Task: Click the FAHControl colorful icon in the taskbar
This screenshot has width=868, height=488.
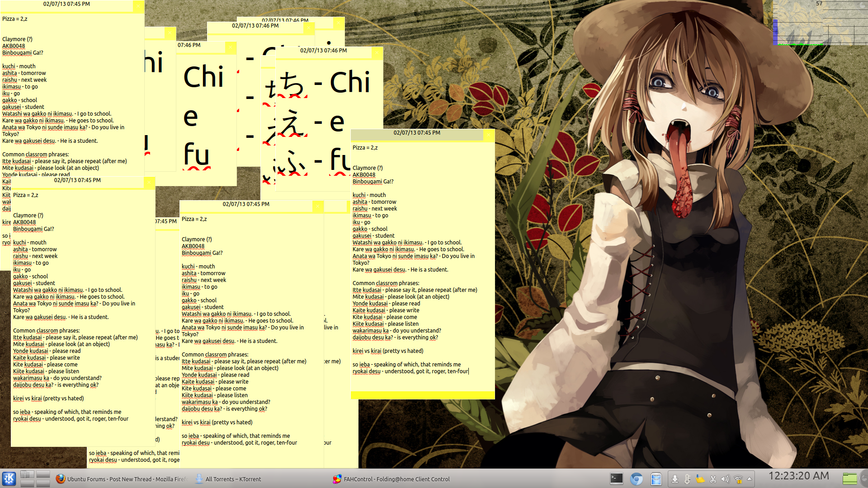Action: click(337, 479)
